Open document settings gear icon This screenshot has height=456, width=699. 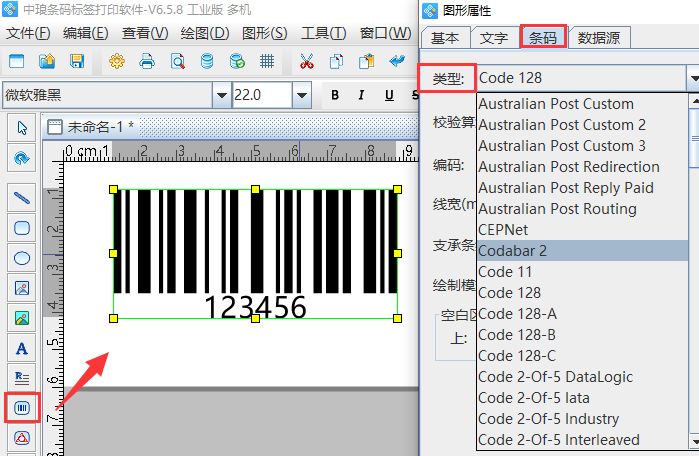[x=117, y=61]
